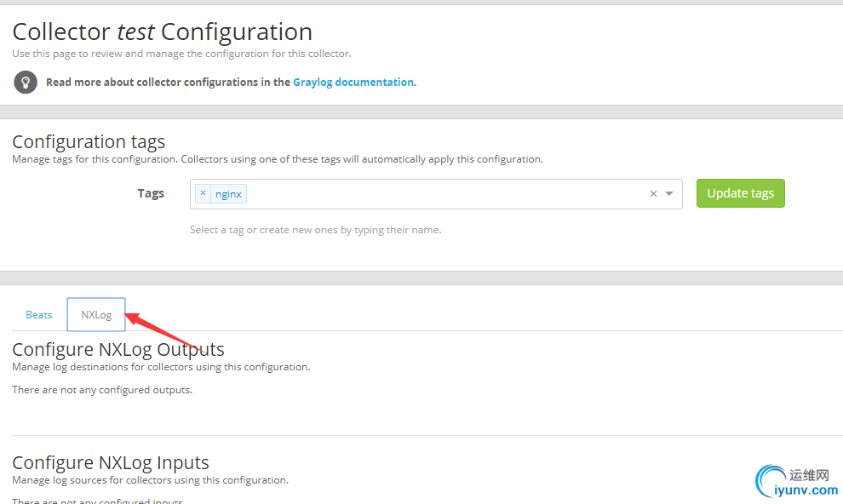Click the Configure NXLog Inputs heading
Viewport: 843px width, 504px height.
coord(111,462)
